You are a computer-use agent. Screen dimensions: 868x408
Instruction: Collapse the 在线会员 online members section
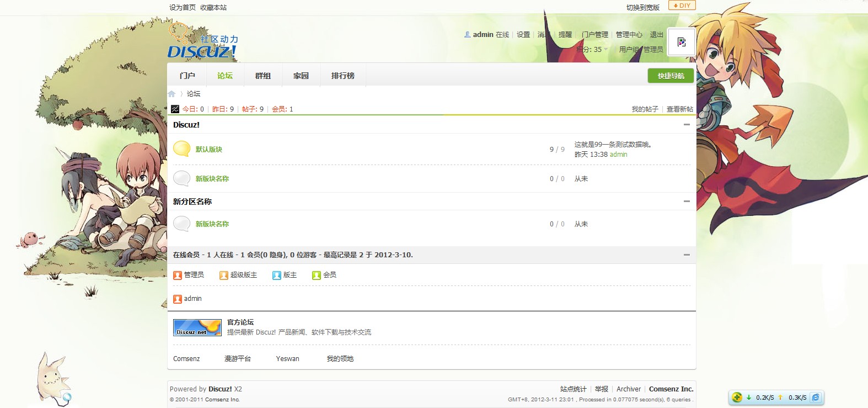point(687,255)
